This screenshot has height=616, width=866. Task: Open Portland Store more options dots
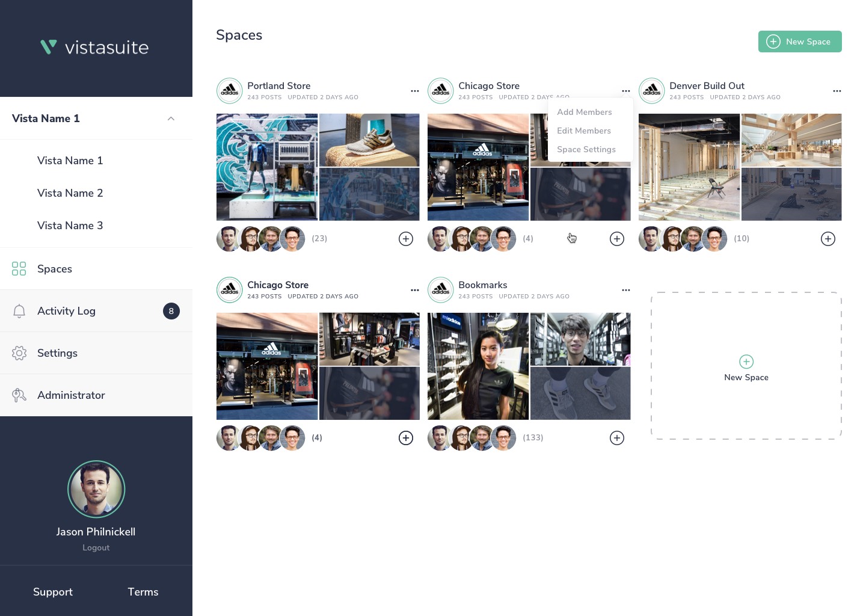tap(415, 91)
